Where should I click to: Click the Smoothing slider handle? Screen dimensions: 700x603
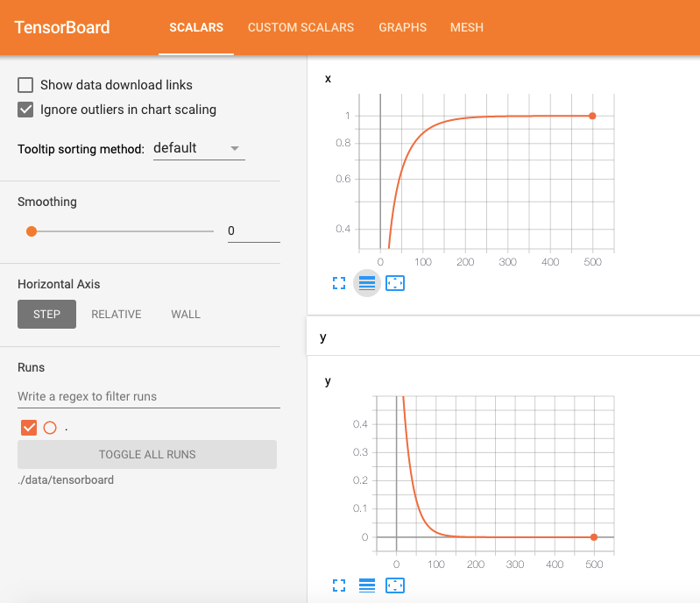[x=32, y=231]
